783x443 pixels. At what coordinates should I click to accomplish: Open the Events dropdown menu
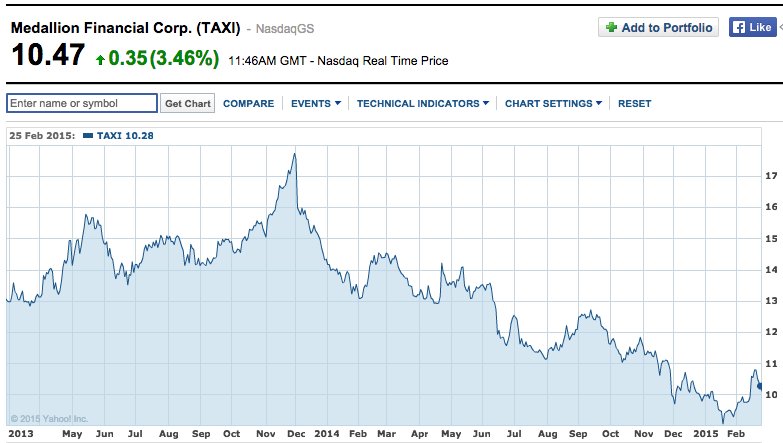(316, 103)
